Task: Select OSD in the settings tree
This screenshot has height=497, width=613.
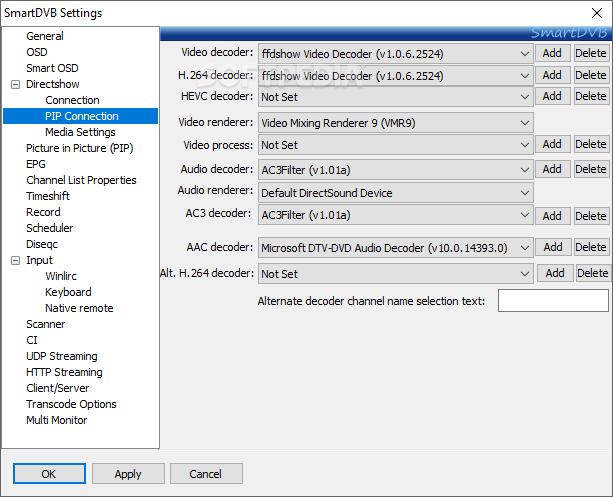Action: click(x=37, y=52)
